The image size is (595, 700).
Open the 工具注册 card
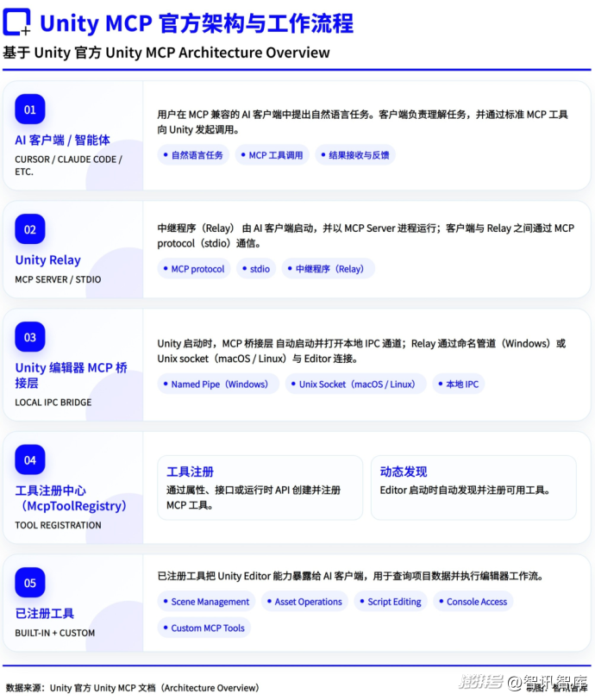coord(260,488)
